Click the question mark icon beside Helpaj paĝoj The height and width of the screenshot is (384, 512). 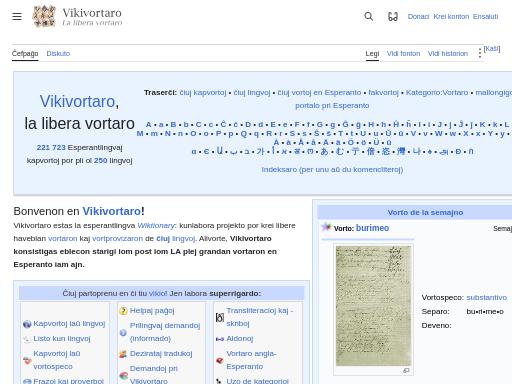click(123, 311)
